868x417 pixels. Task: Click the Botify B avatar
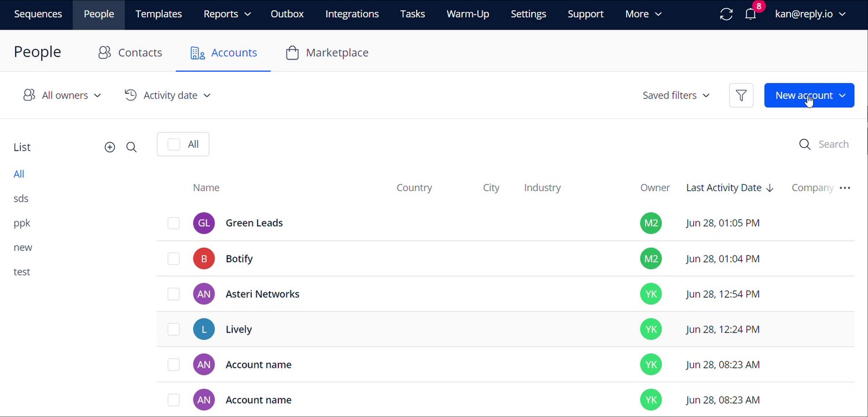click(x=204, y=259)
